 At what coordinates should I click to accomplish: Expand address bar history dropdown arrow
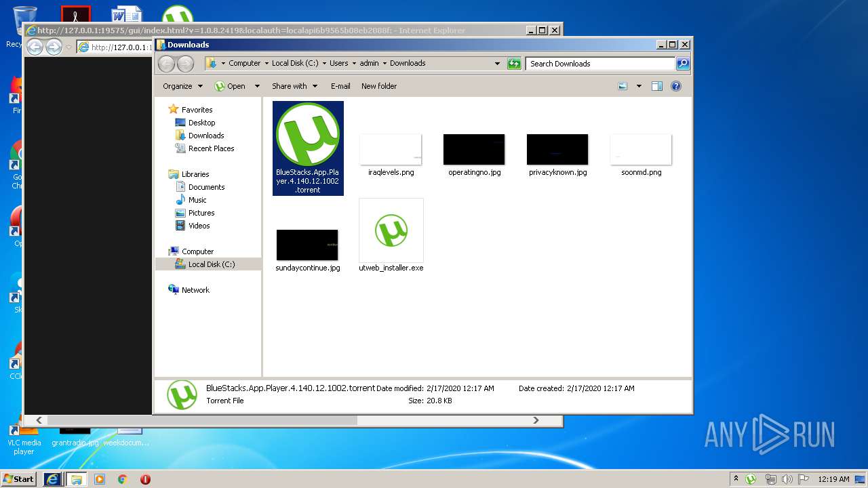click(497, 64)
